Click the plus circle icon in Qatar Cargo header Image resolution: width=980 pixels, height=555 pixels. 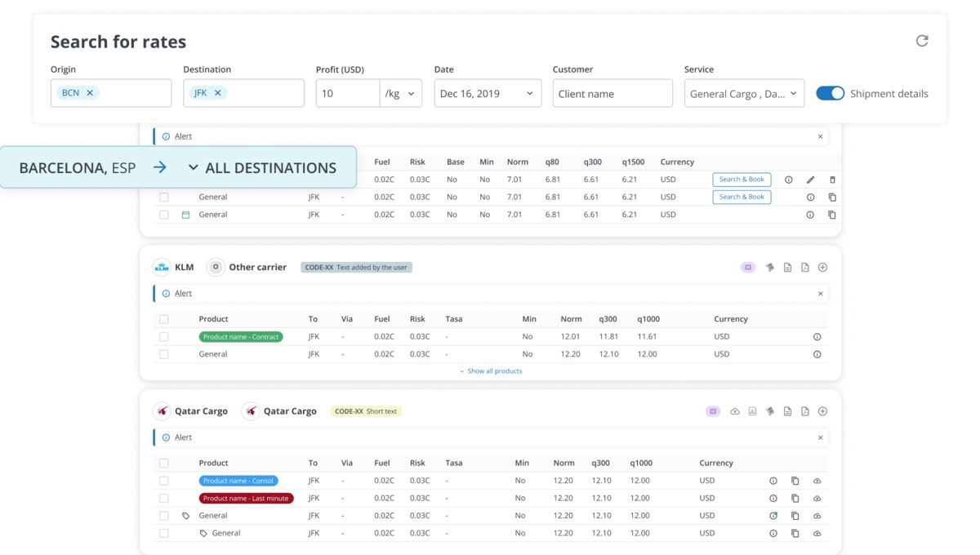822,411
